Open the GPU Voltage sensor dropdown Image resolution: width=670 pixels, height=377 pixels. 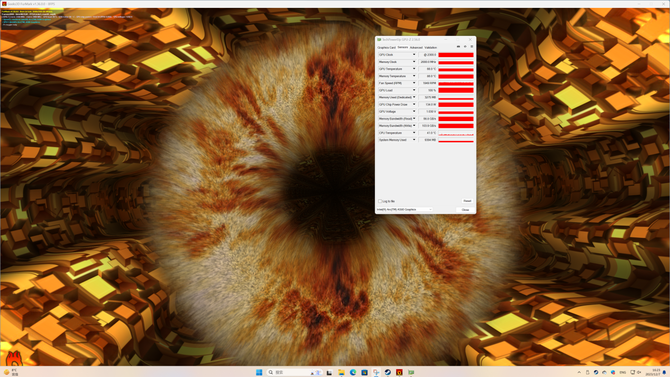414,112
